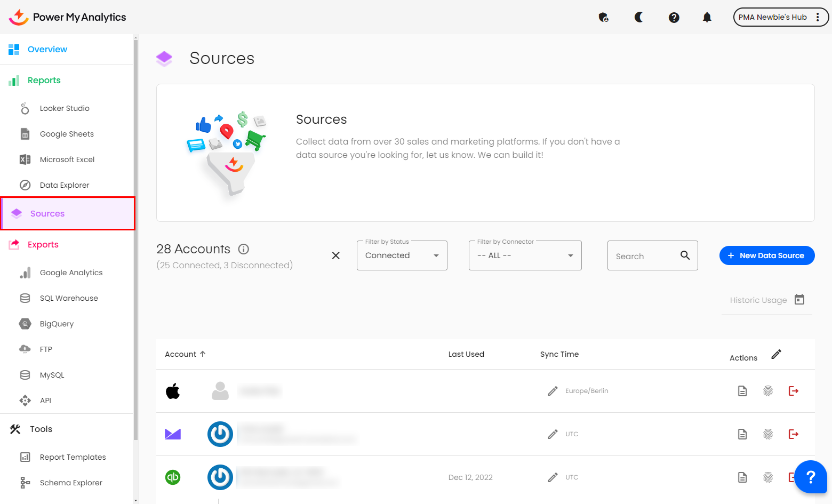This screenshot has width=832, height=504.
Task: Open PMA Newbie's Hub menu
Action: [780, 17]
